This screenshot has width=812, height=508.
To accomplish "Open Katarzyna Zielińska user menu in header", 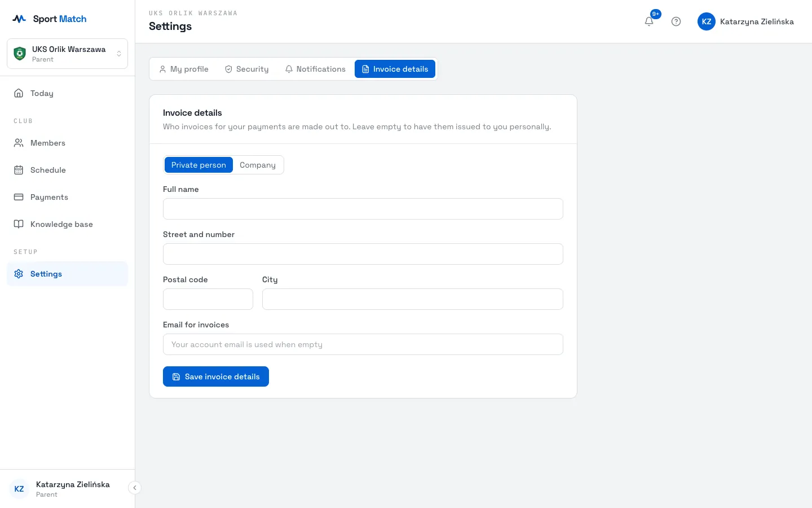I will (x=745, y=21).
